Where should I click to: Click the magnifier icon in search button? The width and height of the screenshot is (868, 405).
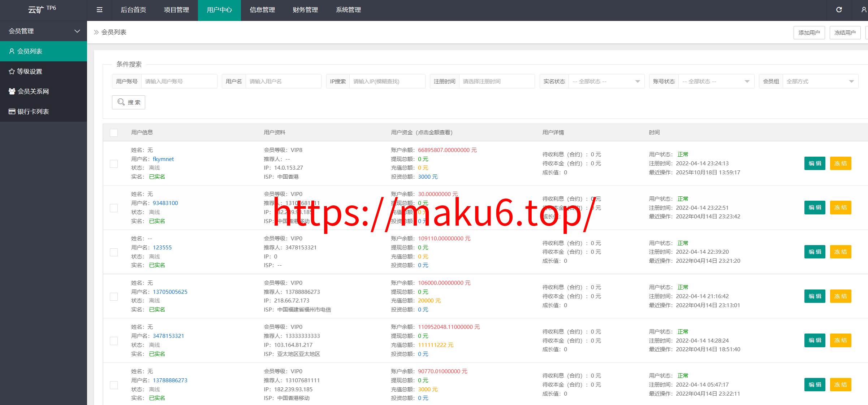click(121, 102)
